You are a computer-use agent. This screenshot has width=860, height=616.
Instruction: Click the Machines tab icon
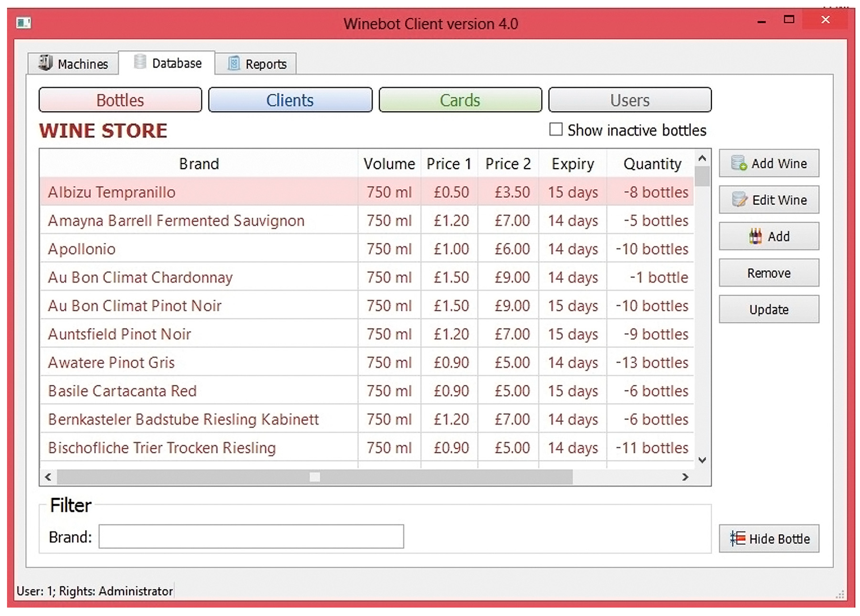(46, 63)
